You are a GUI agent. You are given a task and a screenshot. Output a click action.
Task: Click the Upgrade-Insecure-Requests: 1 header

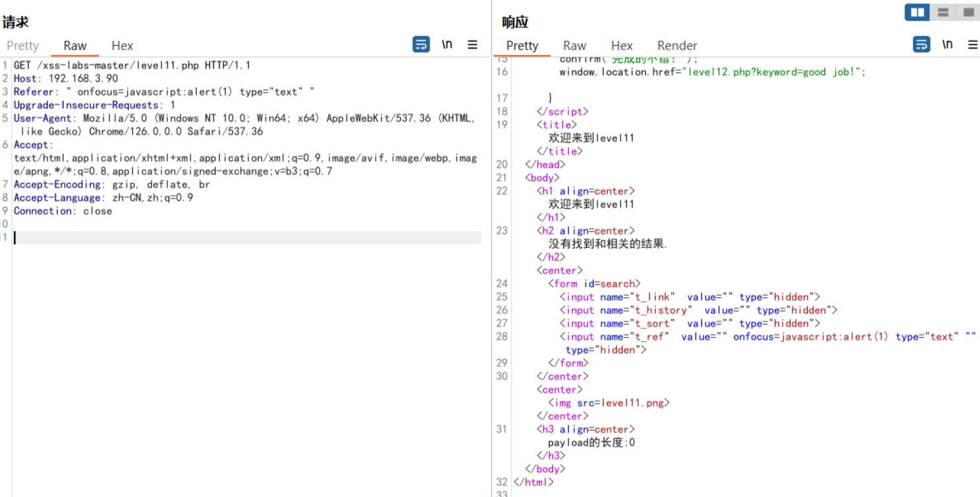[x=95, y=105]
